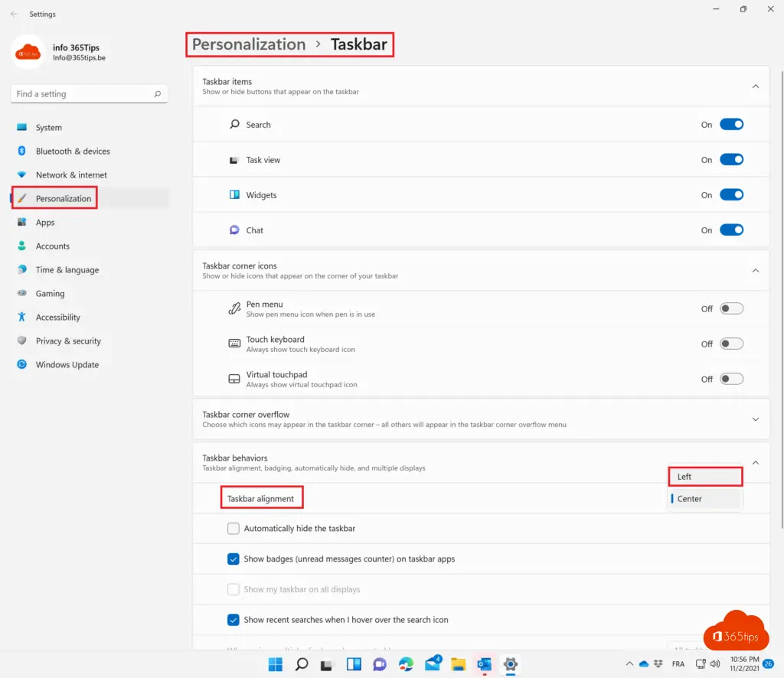This screenshot has height=678, width=784.
Task: Show hidden icons in the system tray
Action: (x=629, y=664)
